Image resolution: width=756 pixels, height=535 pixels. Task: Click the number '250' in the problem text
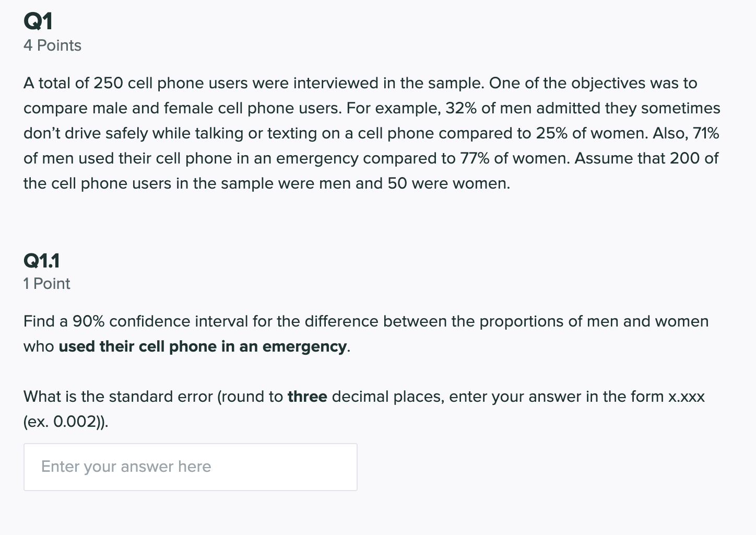[108, 83]
